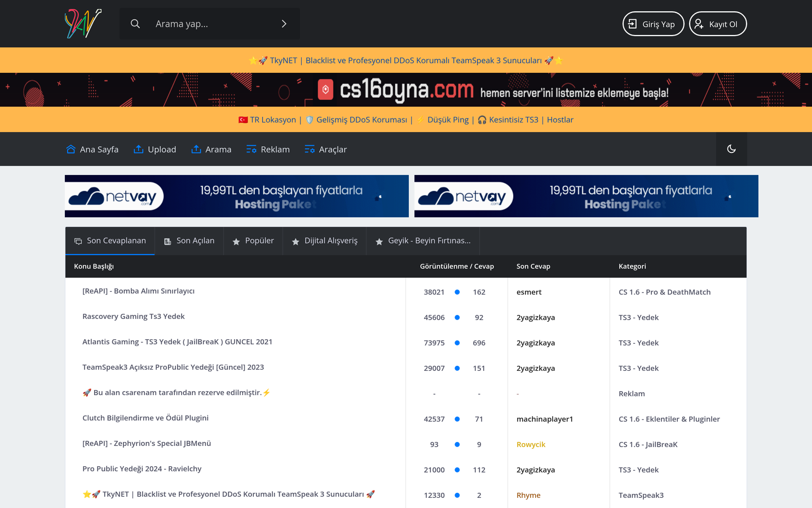View user machinaplayer1's profile

click(545, 419)
